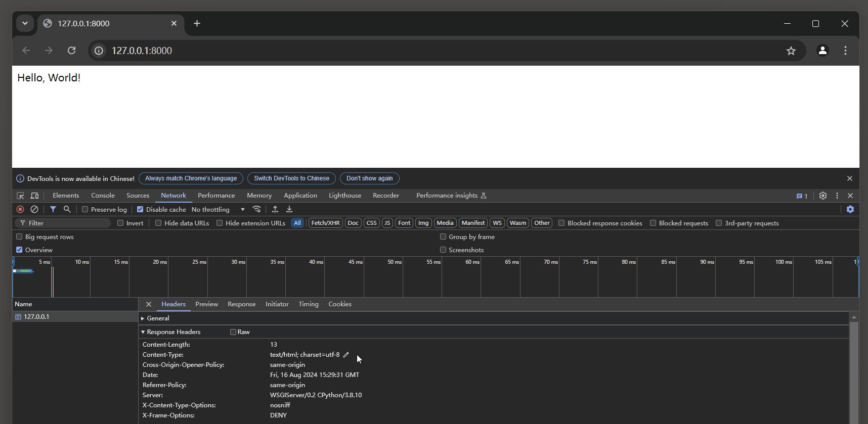This screenshot has height=424, width=868.
Task: Open a new browser tab
Action: pyautogui.click(x=197, y=23)
